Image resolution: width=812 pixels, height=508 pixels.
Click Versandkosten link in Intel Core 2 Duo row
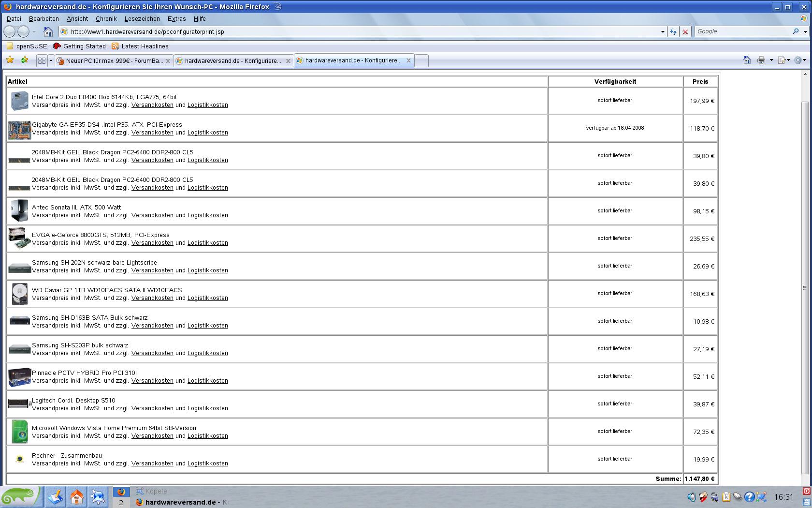point(152,105)
